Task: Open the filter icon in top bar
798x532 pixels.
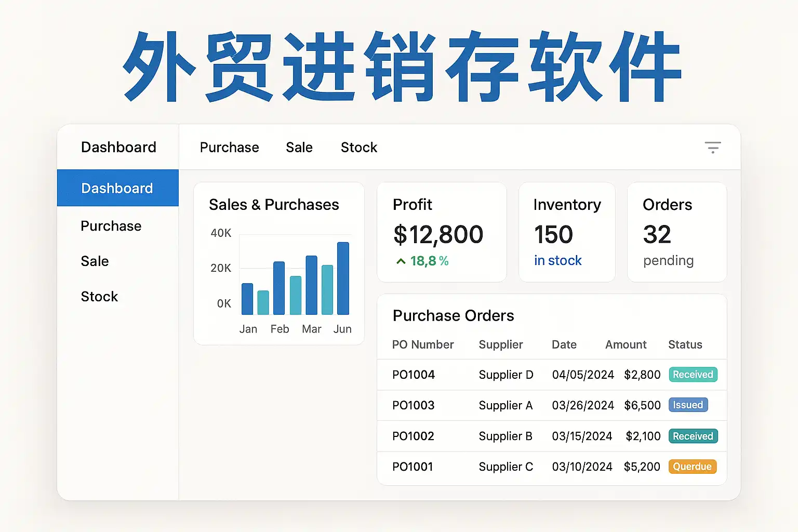Action: coord(713,148)
